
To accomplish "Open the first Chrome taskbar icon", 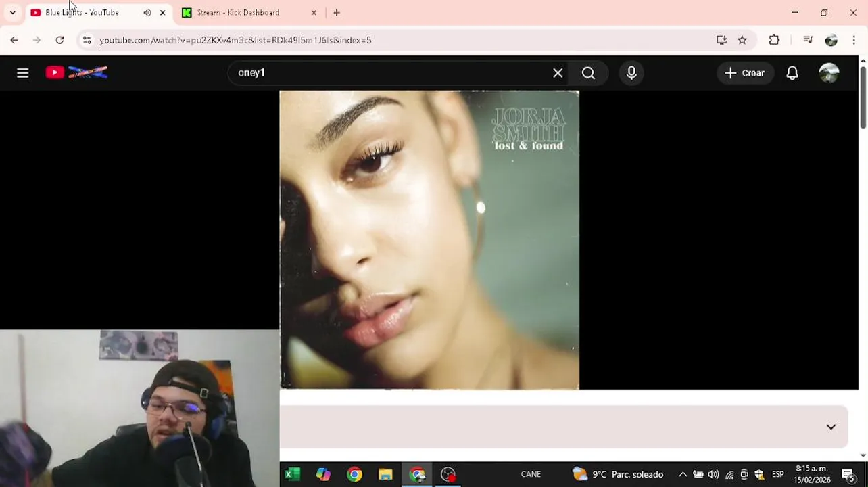I will [x=354, y=474].
